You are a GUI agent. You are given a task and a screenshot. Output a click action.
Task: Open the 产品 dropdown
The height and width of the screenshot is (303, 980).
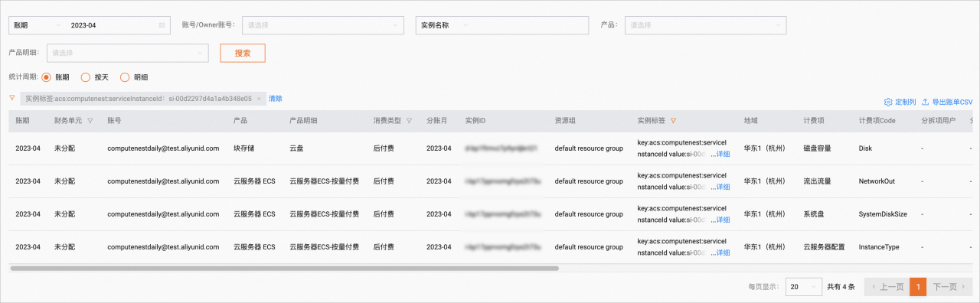pos(705,25)
